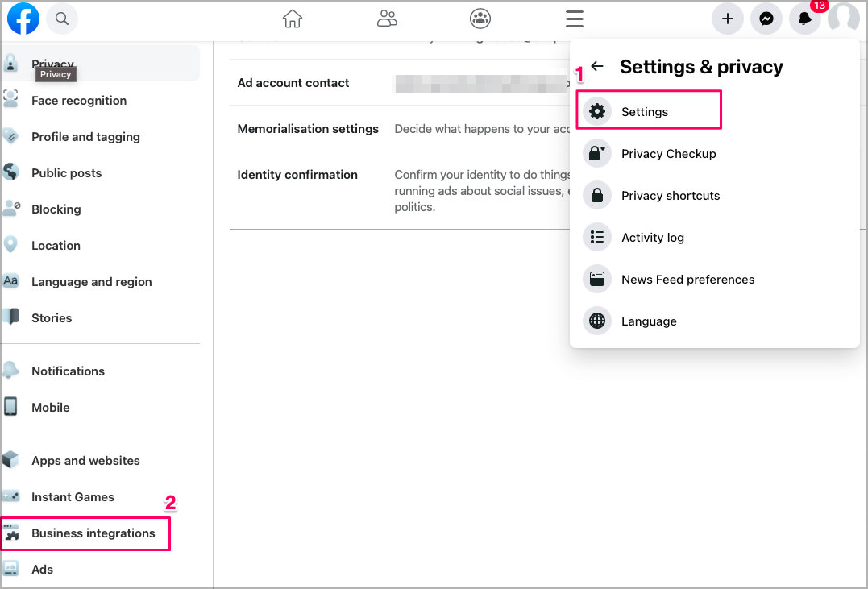
Task: Click the Mobile phone icon
Action: 10,406
